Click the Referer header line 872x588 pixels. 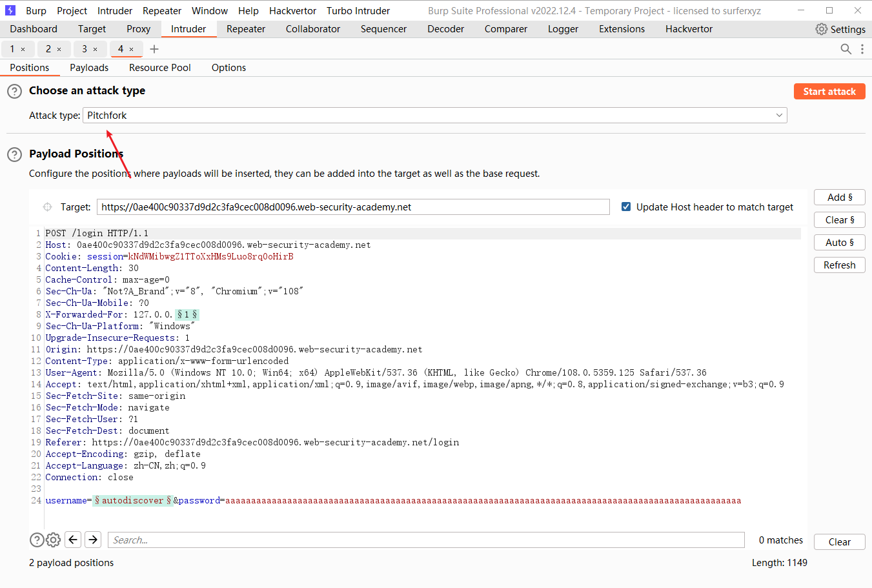252,443
